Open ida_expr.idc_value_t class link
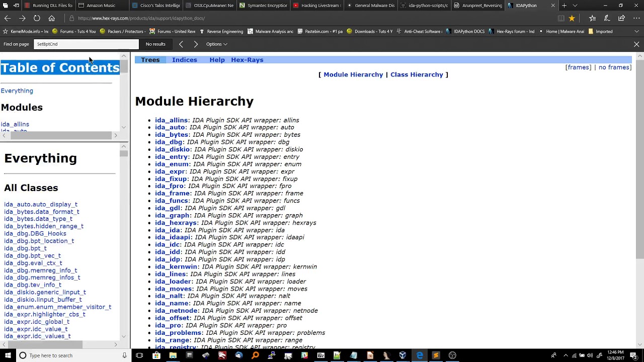 point(36,329)
